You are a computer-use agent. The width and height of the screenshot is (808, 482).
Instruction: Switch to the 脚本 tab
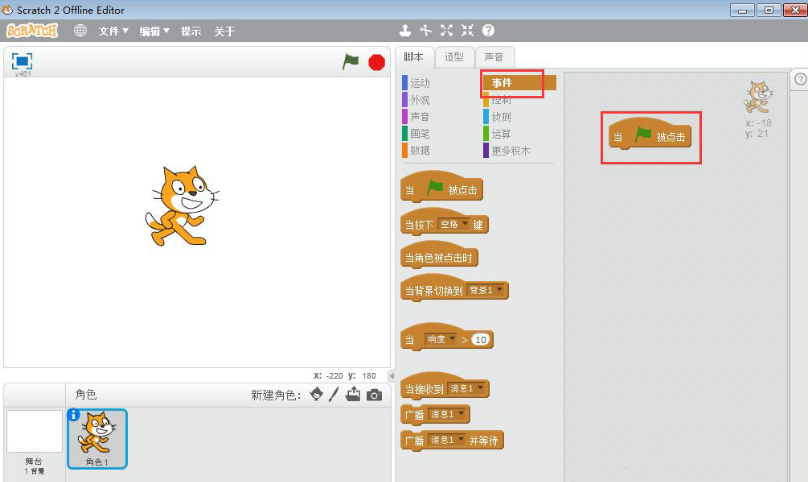click(414, 57)
